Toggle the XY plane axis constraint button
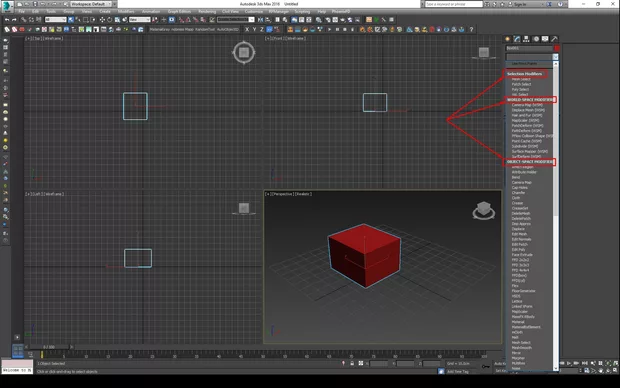This screenshot has height=388, width=620. 269,29
